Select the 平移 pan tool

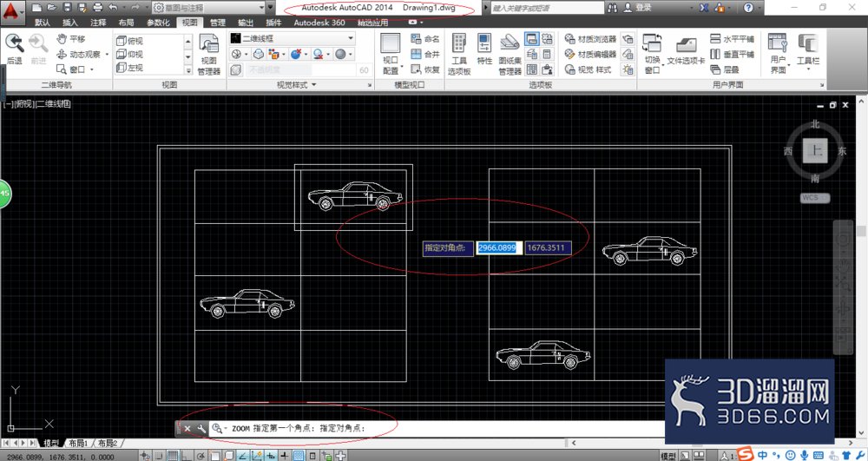pyautogui.click(x=71, y=39)
